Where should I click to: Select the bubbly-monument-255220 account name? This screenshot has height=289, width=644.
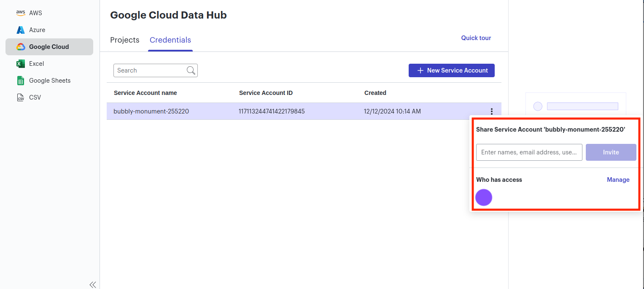(x=151, y=111)
